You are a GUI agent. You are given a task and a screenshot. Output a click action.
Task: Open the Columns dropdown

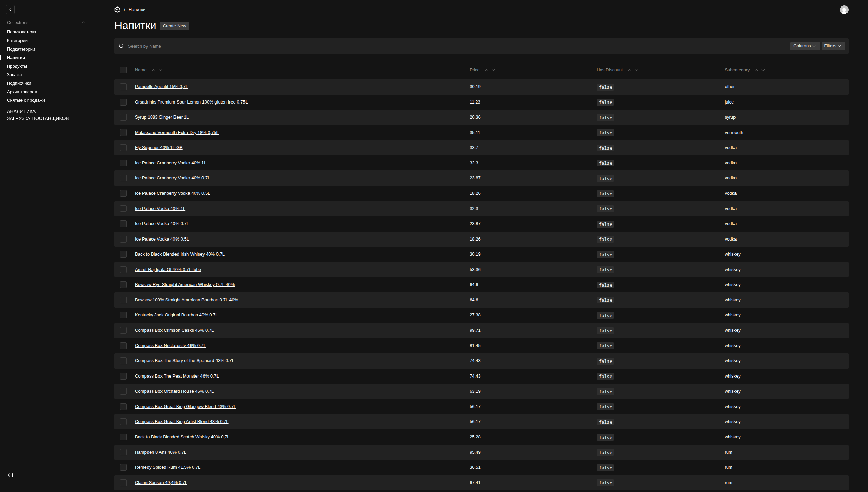click(x=804, y=46)
